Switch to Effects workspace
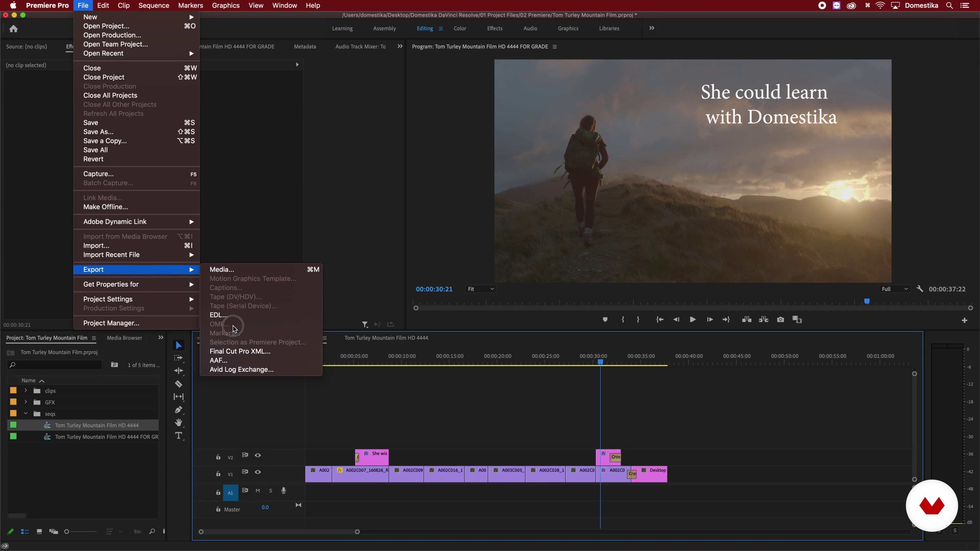 (495, 29)
